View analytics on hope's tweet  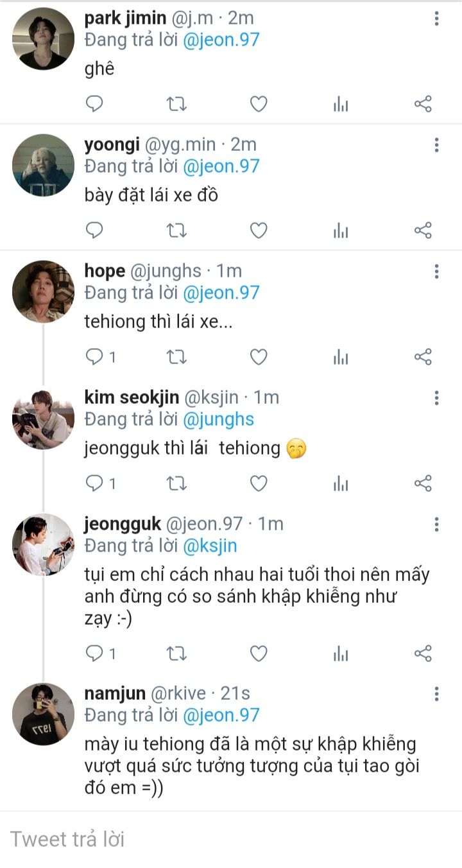341,357
